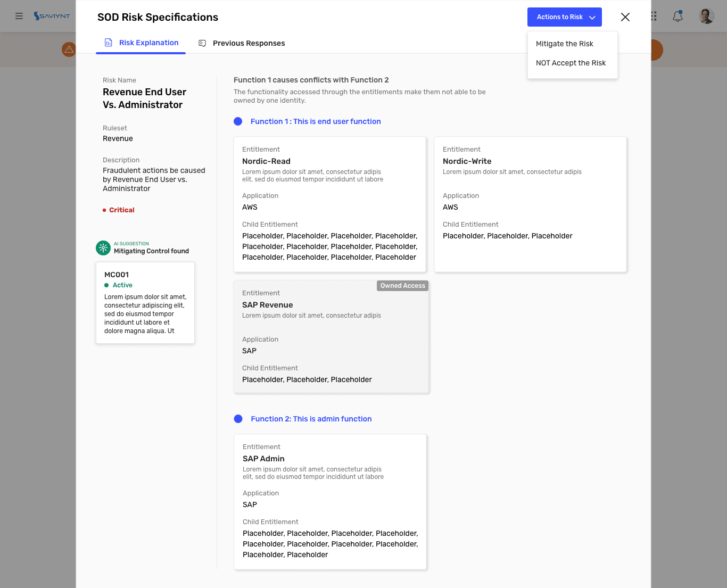Switch to the Risk Explanation tab
The width and height of the screenshot is (727, 588).
141,43
